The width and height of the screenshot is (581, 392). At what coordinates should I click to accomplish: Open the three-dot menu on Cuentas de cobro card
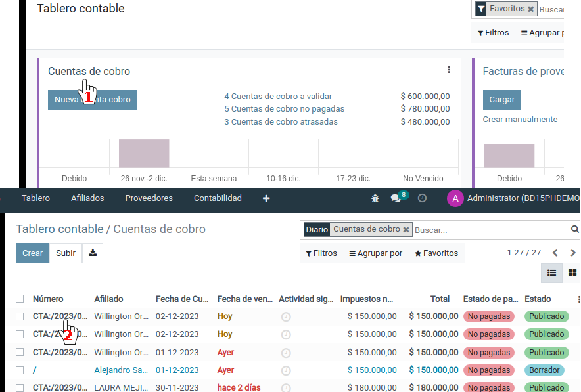tap(449, 70)
